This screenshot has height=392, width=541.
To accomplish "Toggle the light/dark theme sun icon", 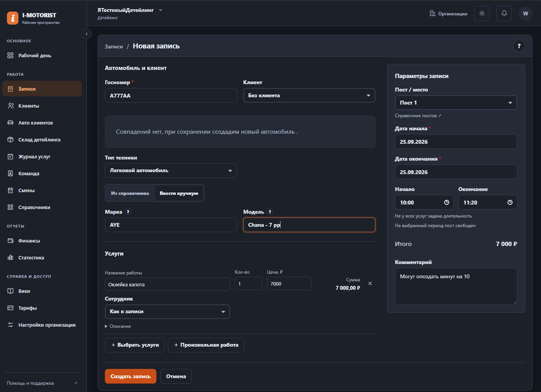I will [x=482, y=13].
